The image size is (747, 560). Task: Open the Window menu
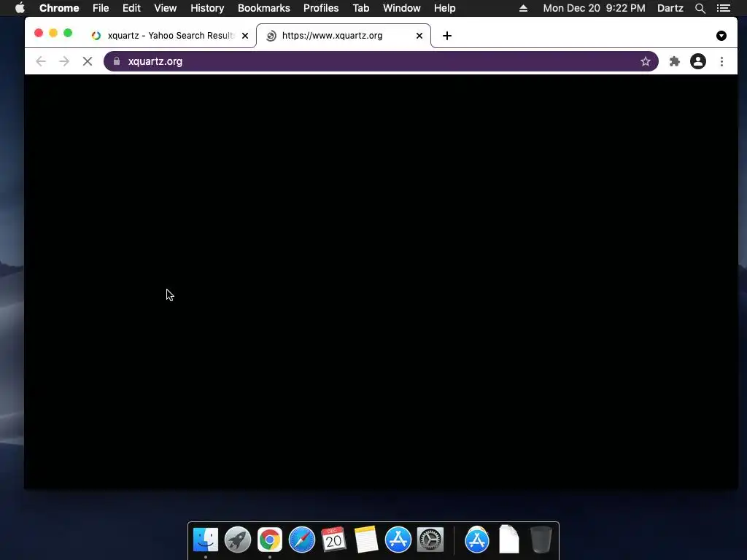tap(402, 8)
